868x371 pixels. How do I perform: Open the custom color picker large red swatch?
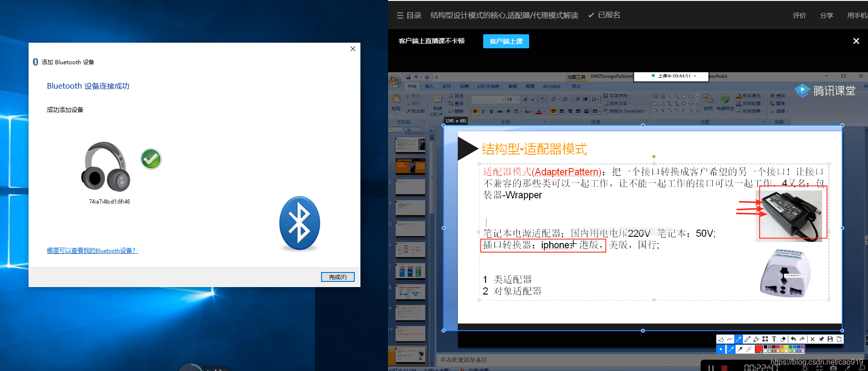pyautogui.click(x=759, y=349)
